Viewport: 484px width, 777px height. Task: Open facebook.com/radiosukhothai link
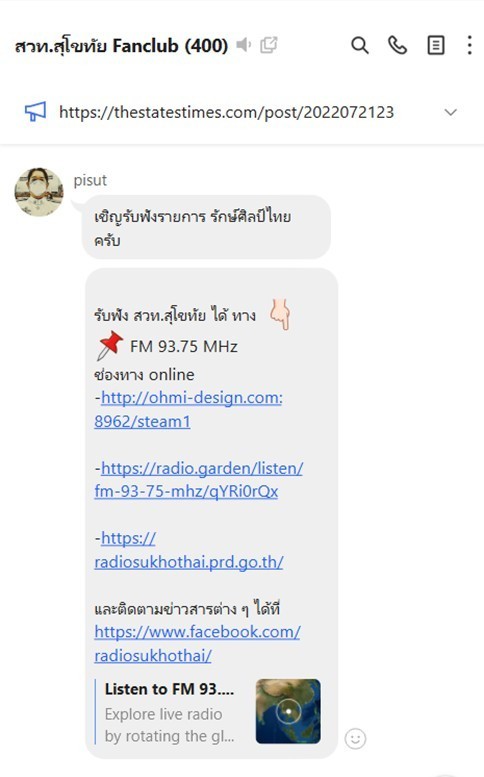198,644
